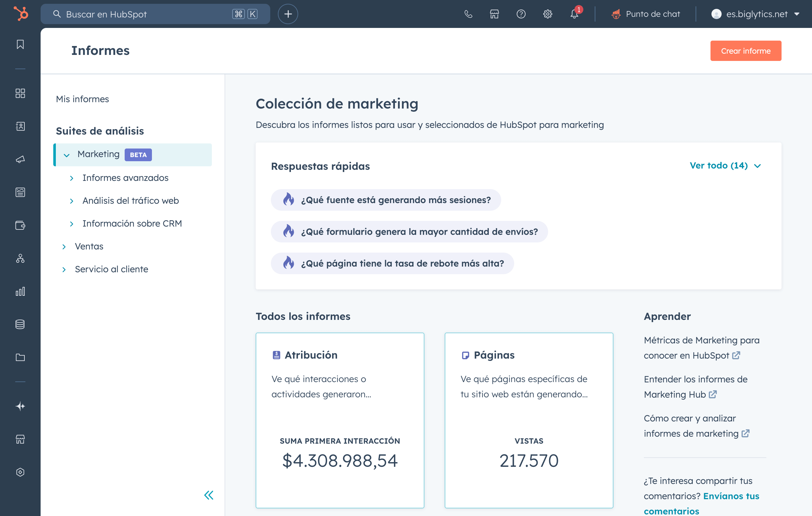Click the Crear informe button
Image resolution: width=812 pixels, height=516 pixels.
tap(746, 51)
